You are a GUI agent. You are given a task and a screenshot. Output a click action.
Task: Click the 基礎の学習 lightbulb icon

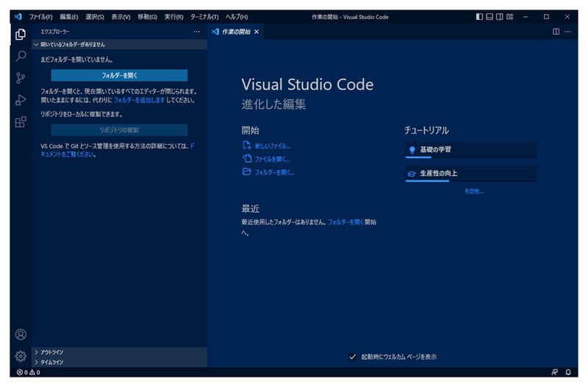(x=412, y=150)
